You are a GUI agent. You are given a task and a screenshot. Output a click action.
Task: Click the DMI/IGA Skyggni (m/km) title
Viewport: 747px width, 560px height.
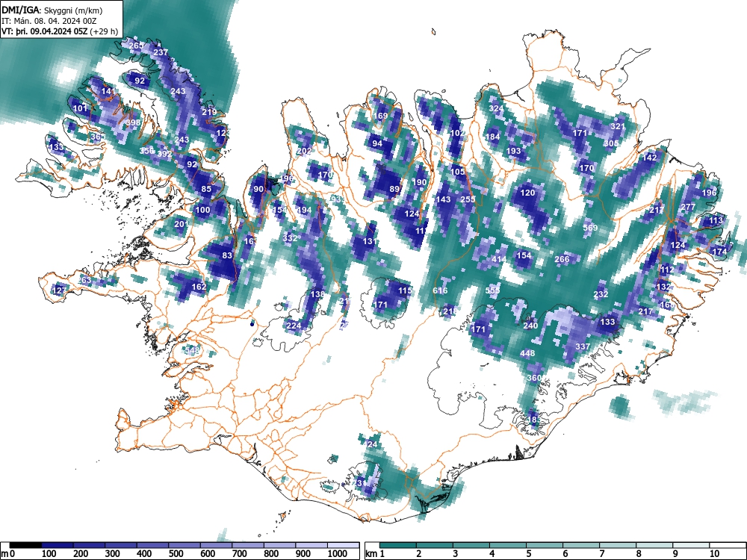point(52,10)
